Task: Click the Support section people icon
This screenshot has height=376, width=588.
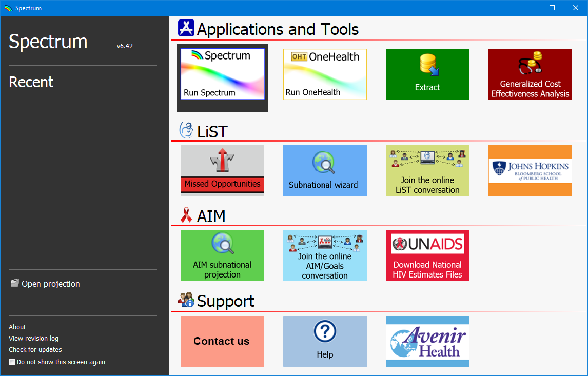Action: pos(186,300)
